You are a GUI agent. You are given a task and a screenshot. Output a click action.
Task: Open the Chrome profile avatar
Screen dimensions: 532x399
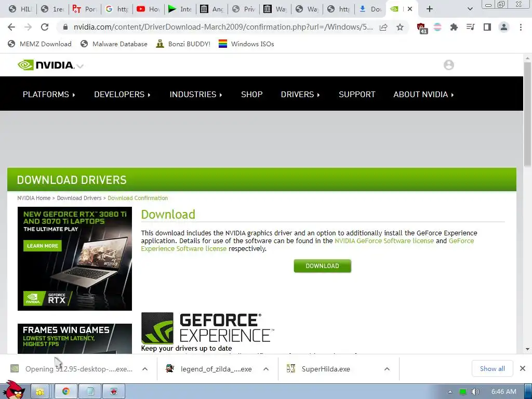(504, 27)
